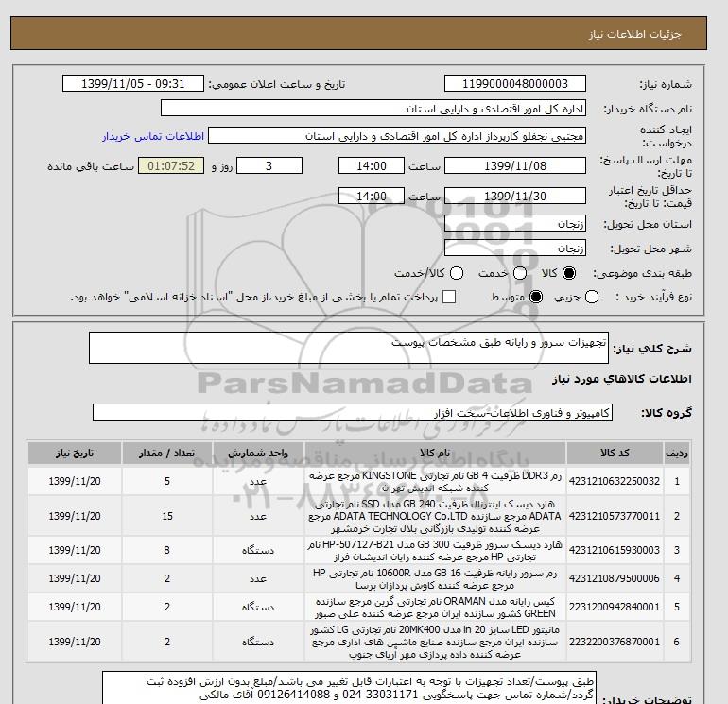This screenshot has height=704, width=728.
Task: Click the تاریخ نیاز column header
Action: point(75,453)
